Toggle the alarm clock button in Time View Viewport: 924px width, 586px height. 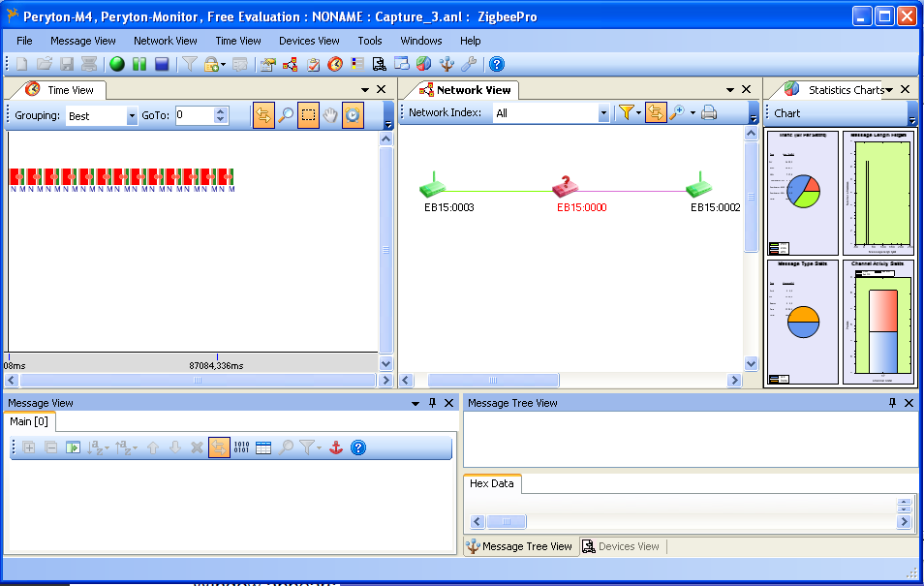(x=353, y=115)
